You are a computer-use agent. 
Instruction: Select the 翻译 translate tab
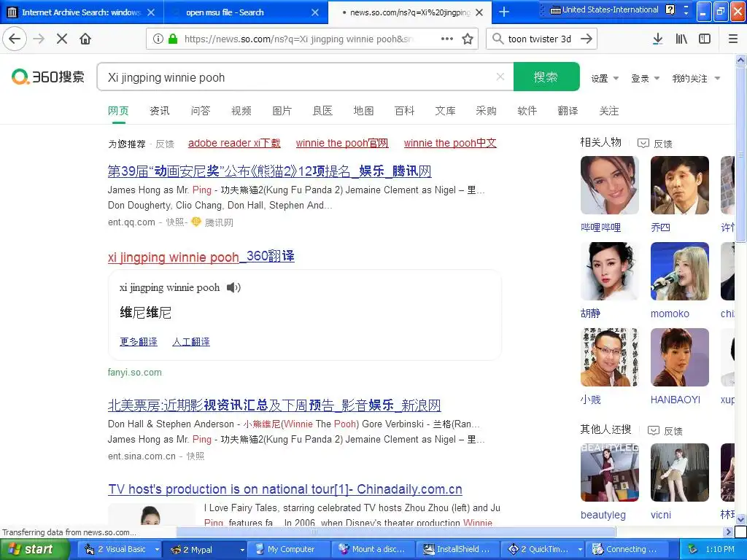pos(568,111)
